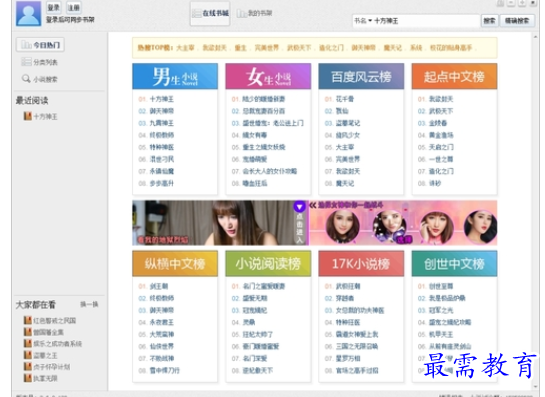545x397 pixels.
Task: Open 九霄神王 in the 男生小说 list
Action: 162,123
